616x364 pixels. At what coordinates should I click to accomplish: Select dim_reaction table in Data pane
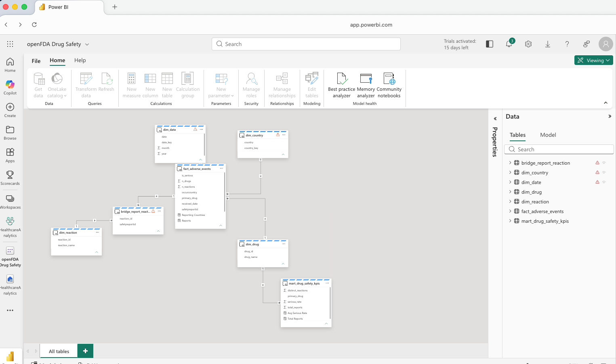coord(535,202)
